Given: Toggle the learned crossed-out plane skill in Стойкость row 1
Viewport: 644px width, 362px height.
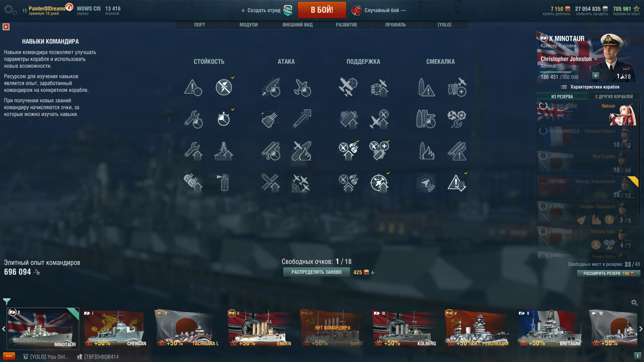Looking at the screenshot, I should (224, 87).
